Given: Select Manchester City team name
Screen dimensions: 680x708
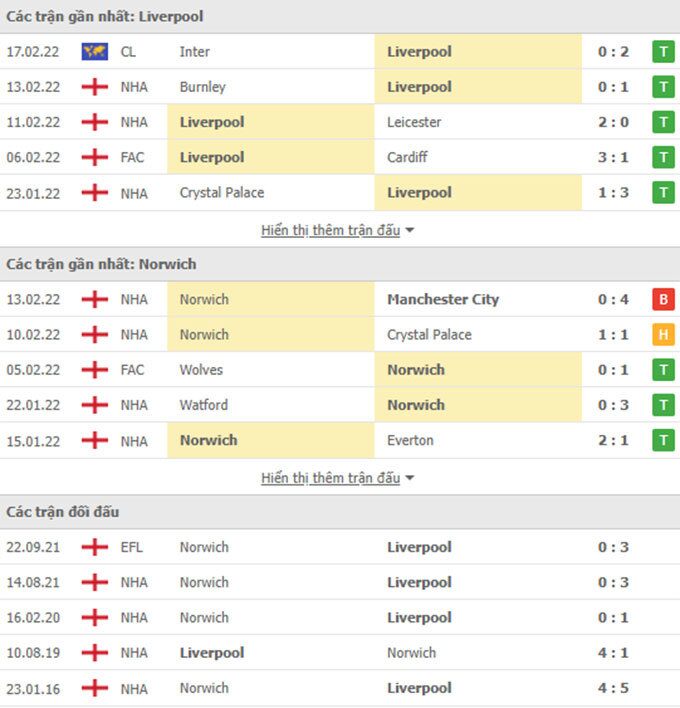Looking at the screenshot, I should (443, 299).
